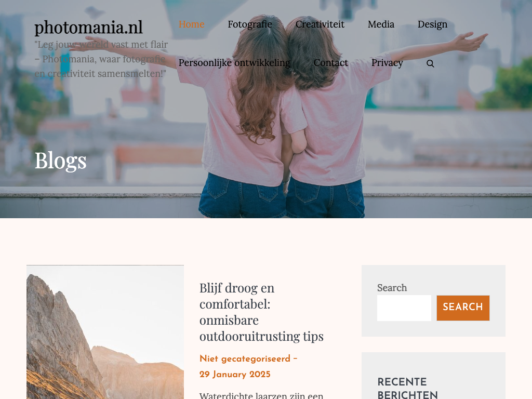The height and width of the screenshot is (399, 532).
Task: Click the 29 January 2025 post date
Action: 235,374
